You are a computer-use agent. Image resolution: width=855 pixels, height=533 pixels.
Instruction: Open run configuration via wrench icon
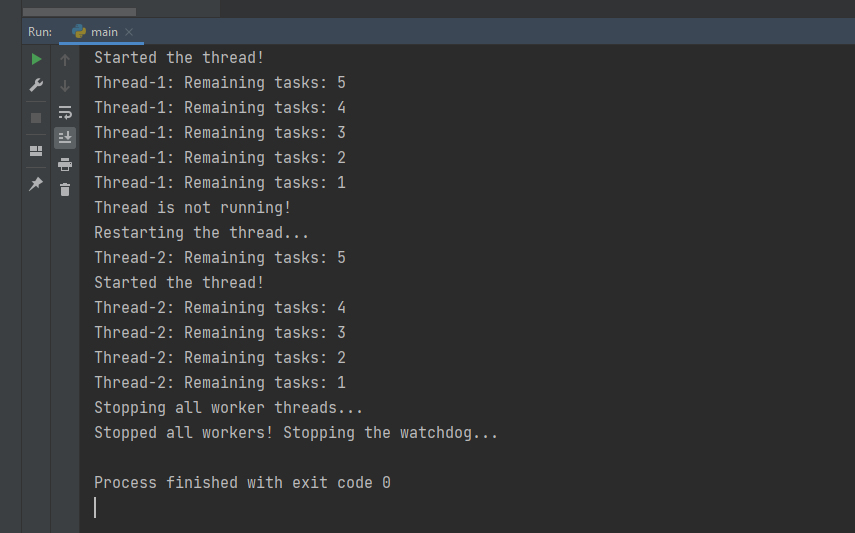pyautogui.click(x=36, y=86)
